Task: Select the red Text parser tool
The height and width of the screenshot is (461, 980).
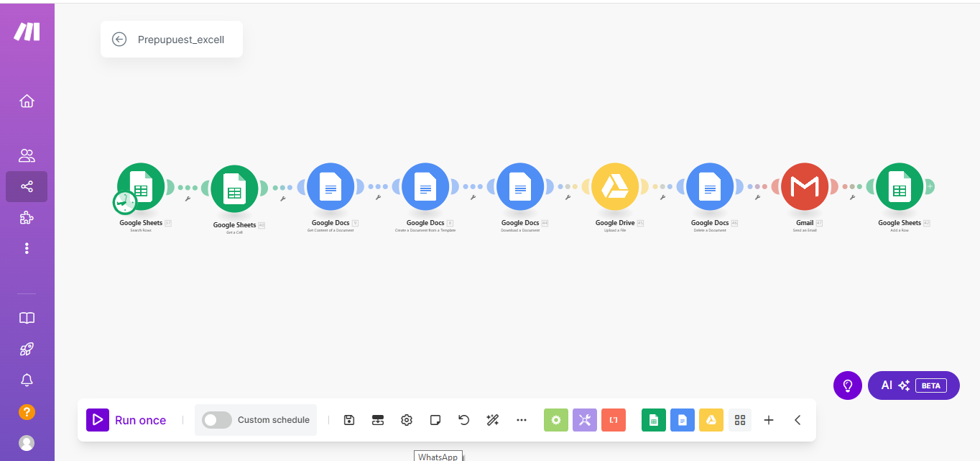Action: tap(614, 420)
